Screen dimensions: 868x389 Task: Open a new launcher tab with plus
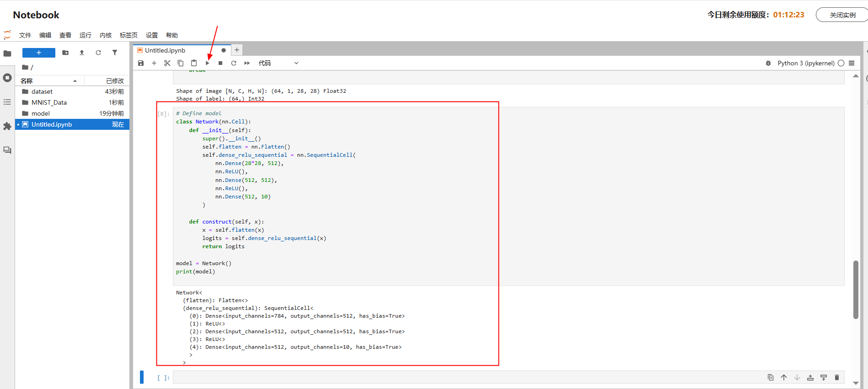coord(237,50)
